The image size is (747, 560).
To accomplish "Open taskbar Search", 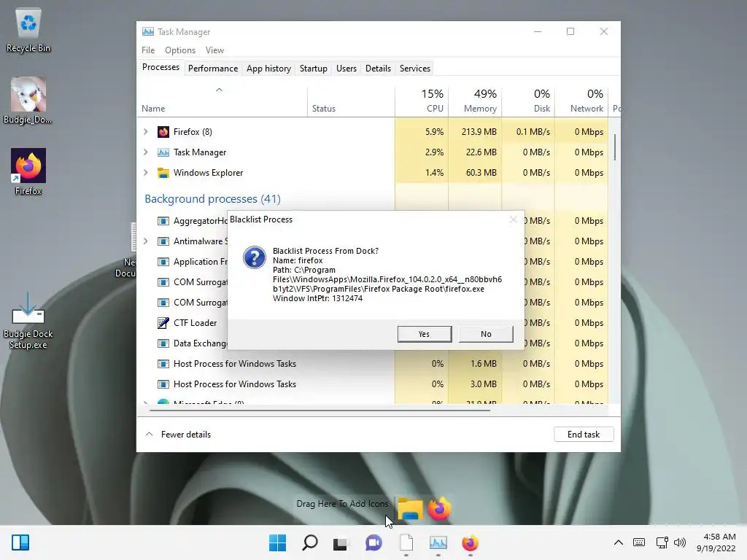I will click(309, 542).
